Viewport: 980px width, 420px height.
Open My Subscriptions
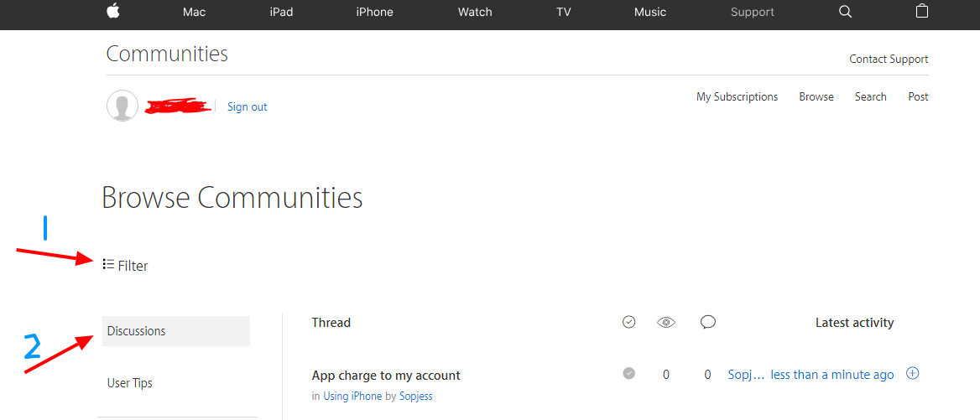pos(737,96)
